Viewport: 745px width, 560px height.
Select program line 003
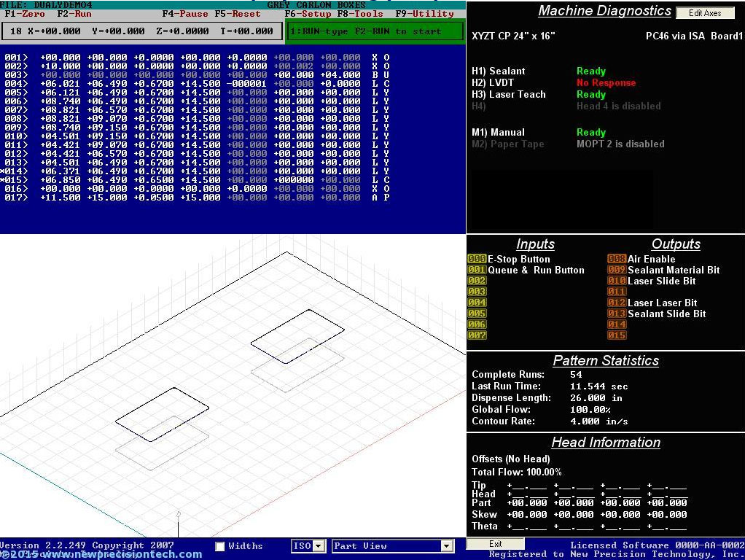pos(197,74)
